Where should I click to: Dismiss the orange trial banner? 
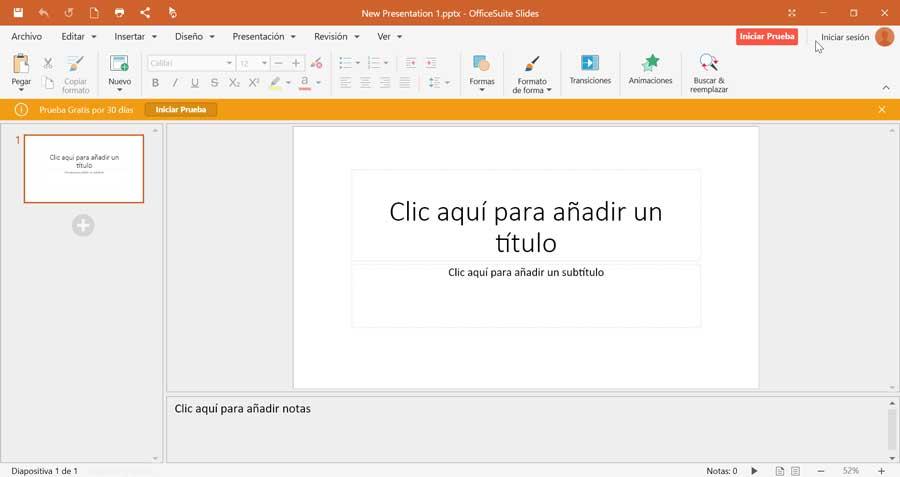click(x=882, y=109)
